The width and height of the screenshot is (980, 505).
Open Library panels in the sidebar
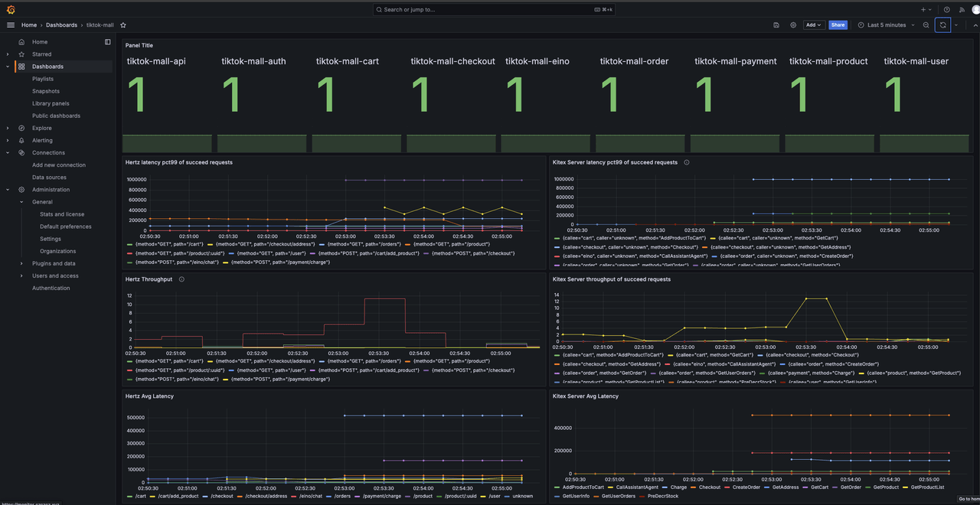51,103
